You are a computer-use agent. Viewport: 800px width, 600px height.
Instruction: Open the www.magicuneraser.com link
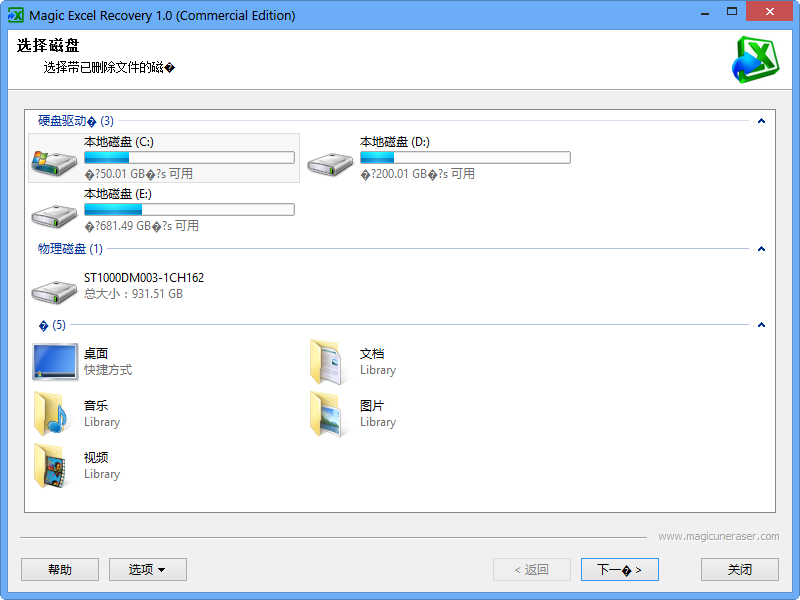click(718, 536)
